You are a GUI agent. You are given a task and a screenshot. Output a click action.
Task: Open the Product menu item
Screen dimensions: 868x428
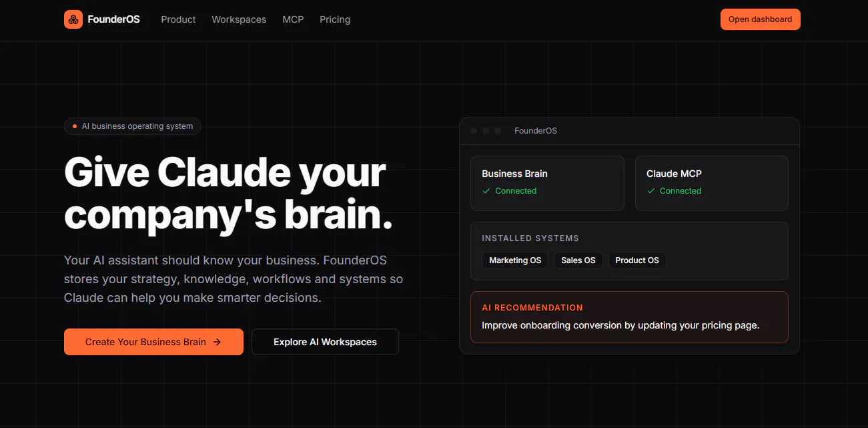178,19
